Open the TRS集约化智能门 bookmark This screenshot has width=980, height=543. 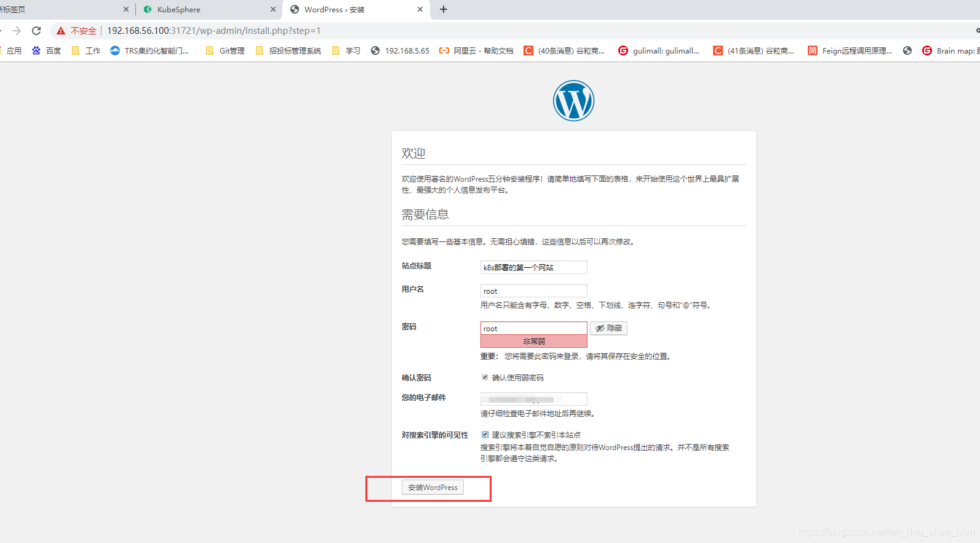tap(149, 50)
